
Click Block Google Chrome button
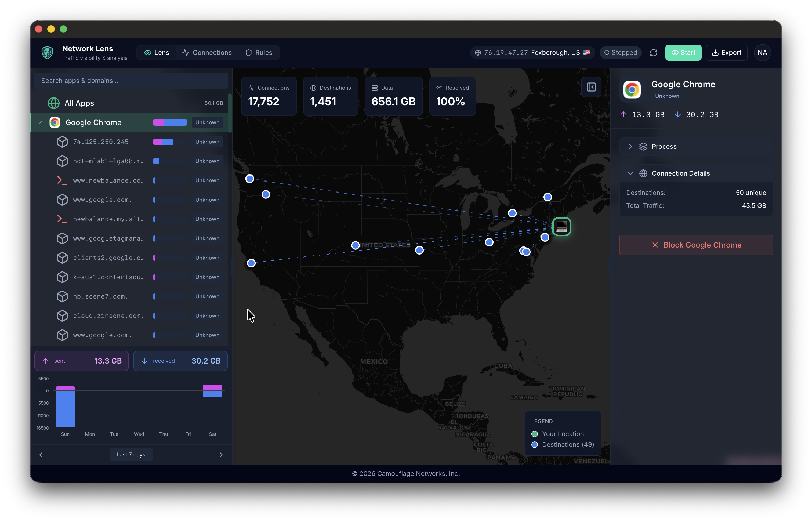[x=696, y=245]
